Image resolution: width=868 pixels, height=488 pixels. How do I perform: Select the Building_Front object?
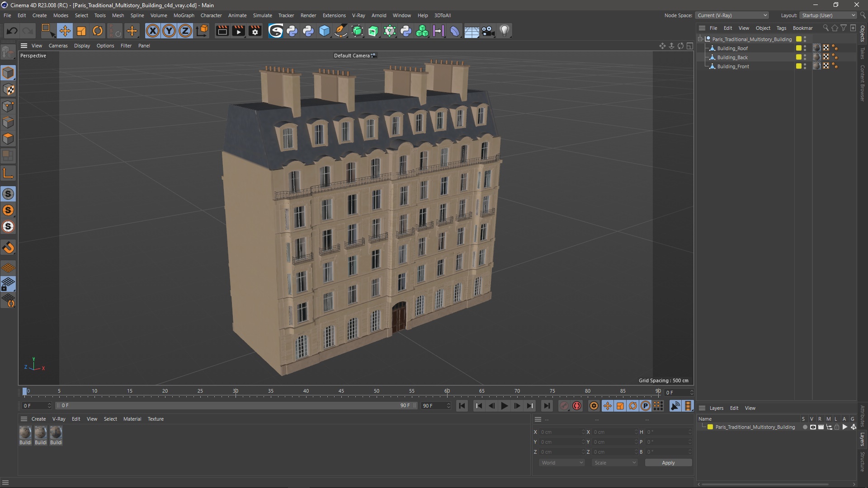pos(733,66)
